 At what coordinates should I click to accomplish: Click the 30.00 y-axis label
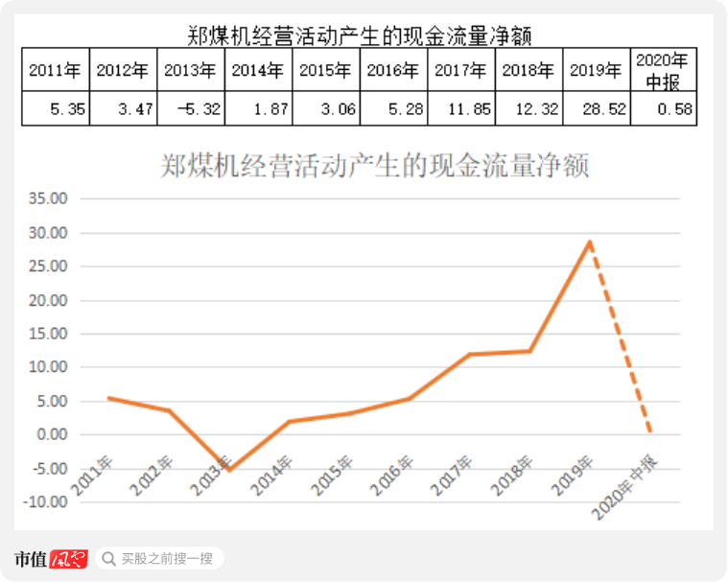48,233
